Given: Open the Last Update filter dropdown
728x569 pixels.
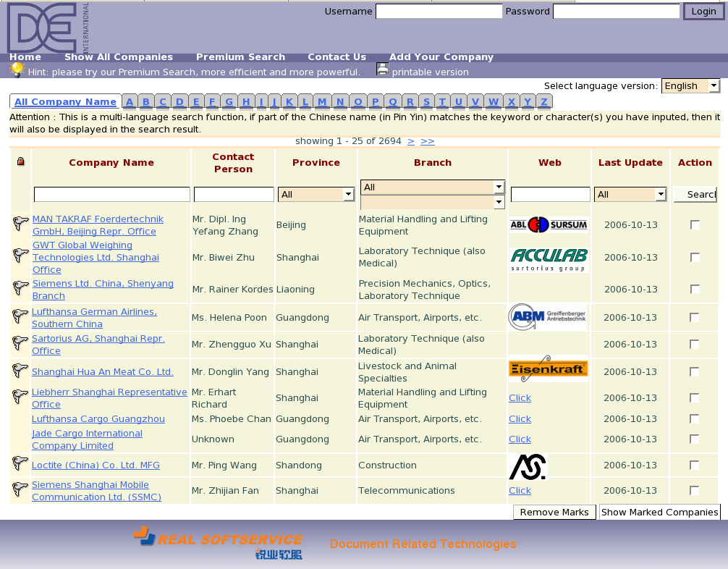Looking at the screenshot, I should click(660, 195).
